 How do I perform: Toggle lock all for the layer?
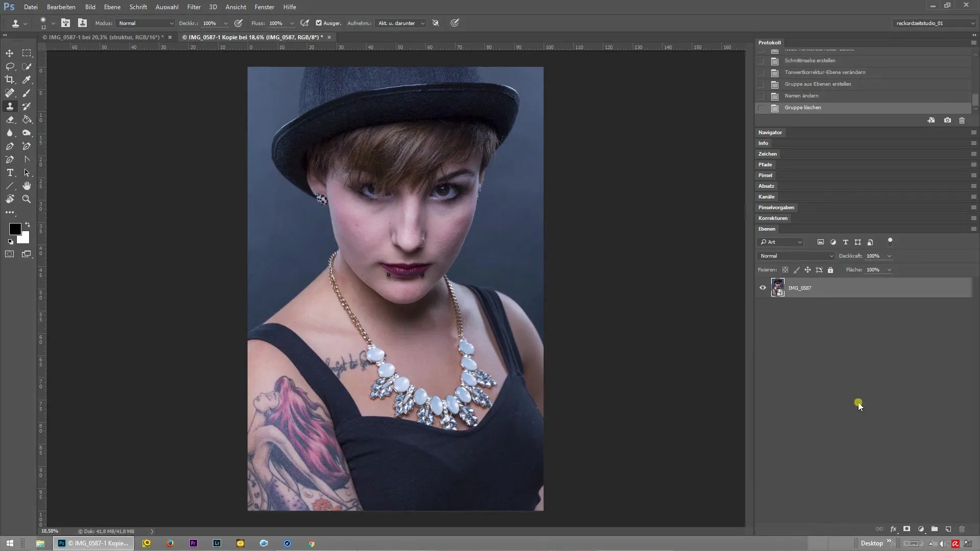pyautogui.click(x=830, y=270)
